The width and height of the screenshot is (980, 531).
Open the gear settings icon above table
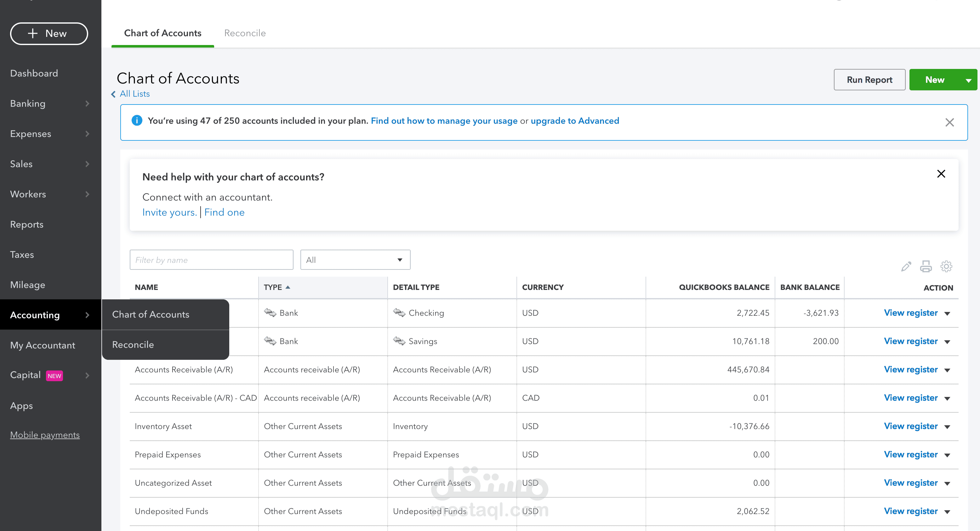(946, 266)
